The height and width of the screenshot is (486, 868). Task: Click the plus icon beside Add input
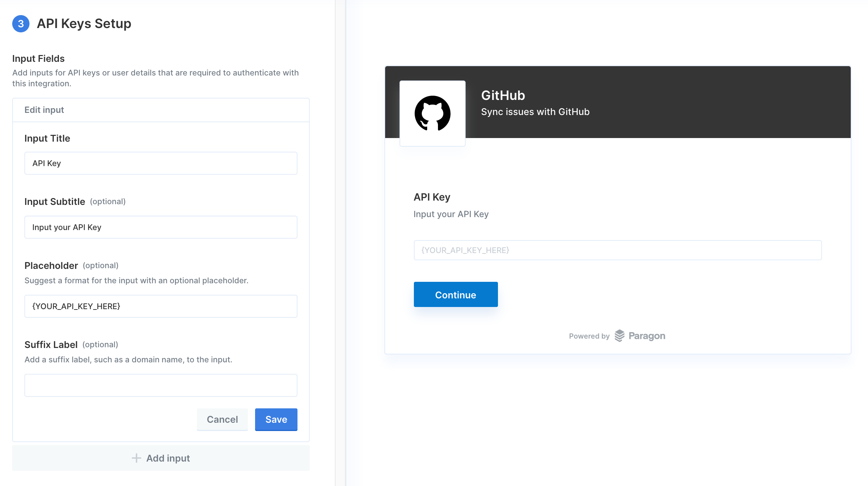[136, 458]
